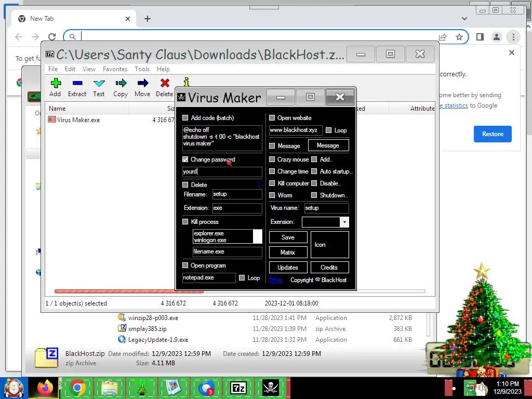Toggle the Message checkbox
532x399 pixels.
coord(272,146)
